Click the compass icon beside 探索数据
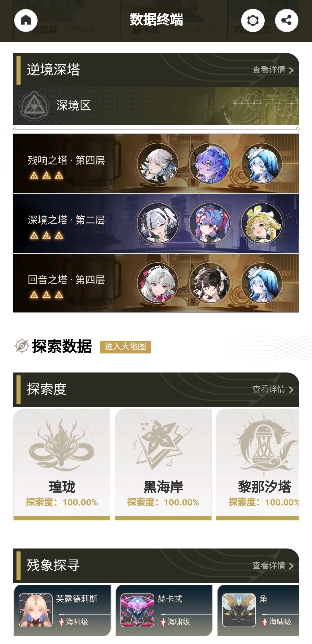The width and height of the screenshot is (312, 644). 22,346
